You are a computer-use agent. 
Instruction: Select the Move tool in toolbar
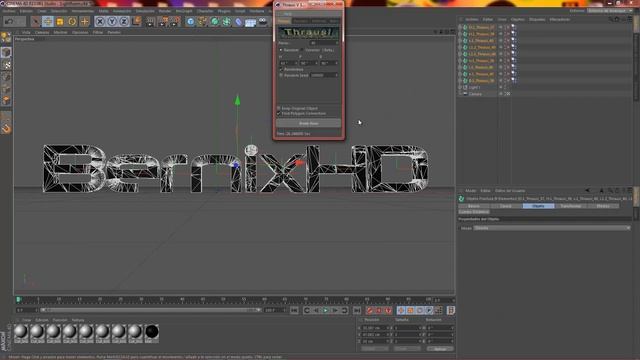pyautogui.click(x=48, y=21)
